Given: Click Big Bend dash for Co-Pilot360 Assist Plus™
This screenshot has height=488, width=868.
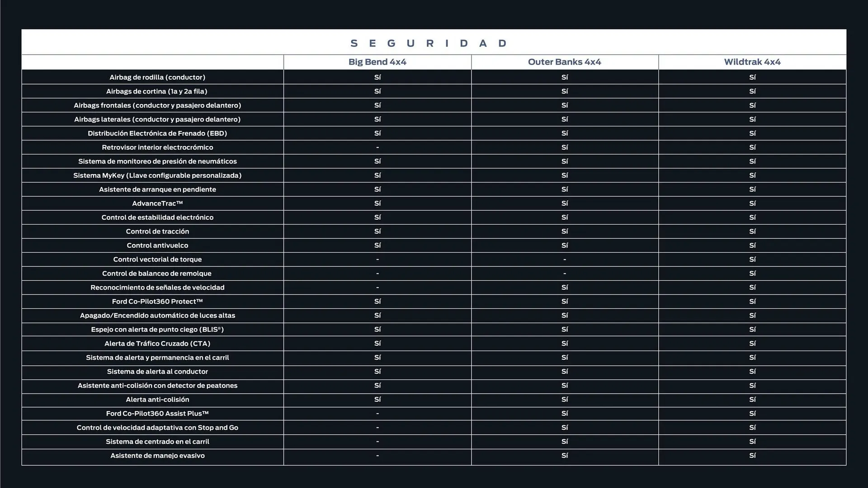Looking at the screenshot, I should 377,413.
